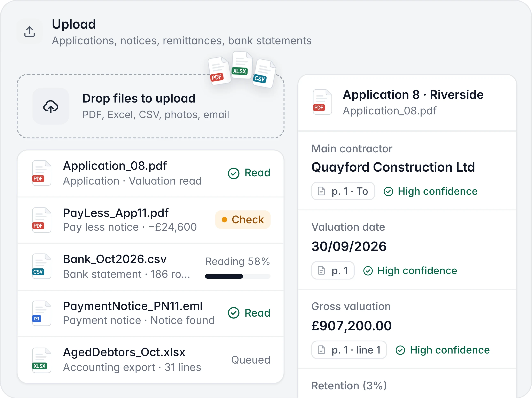This screenshot has width=532, height=398.
Task: Click PDF icon beside Application_08.pdf row
Action: coord(41,173)
